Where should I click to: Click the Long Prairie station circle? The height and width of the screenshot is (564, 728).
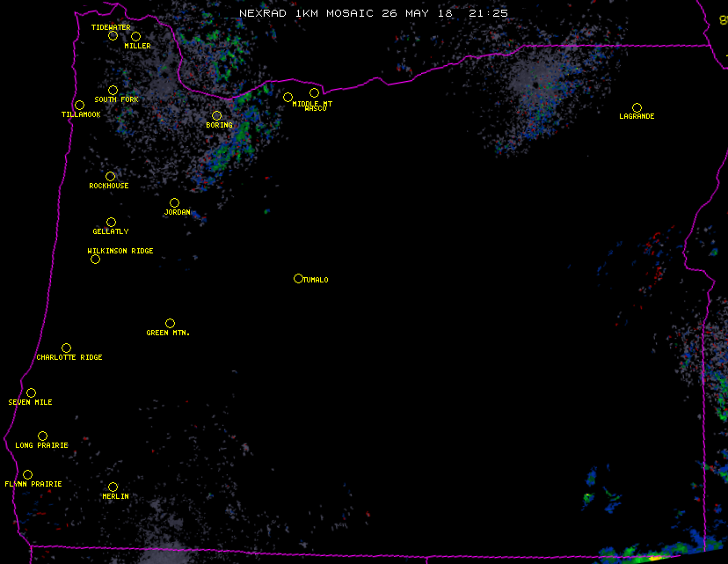(x=42, y=436)
